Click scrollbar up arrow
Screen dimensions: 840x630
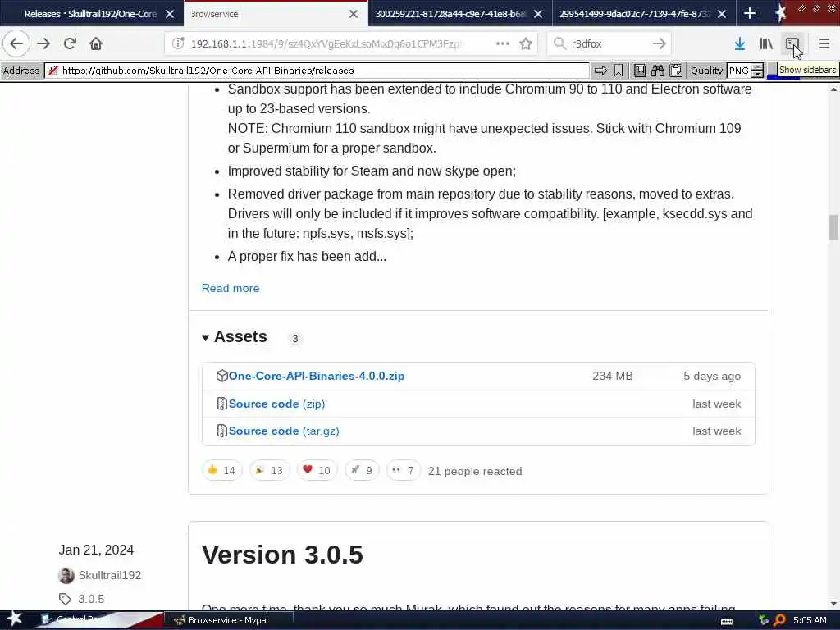(x=833, y=89)
